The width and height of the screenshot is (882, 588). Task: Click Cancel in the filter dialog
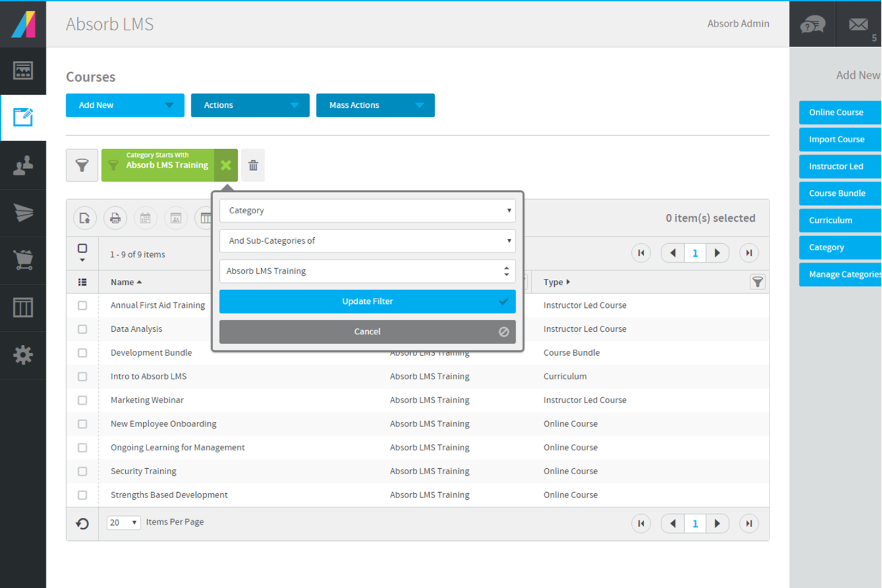coord(367,331)
